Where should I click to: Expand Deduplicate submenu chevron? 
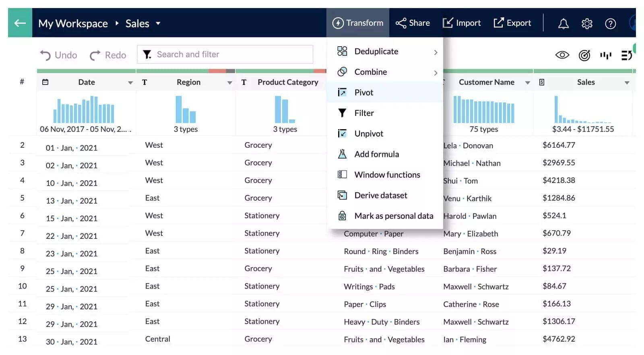436,52
